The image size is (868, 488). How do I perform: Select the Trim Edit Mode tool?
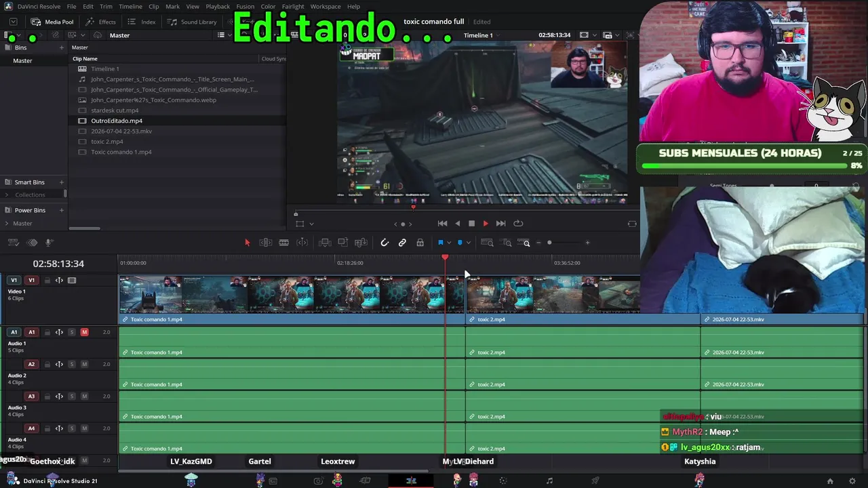266,243
